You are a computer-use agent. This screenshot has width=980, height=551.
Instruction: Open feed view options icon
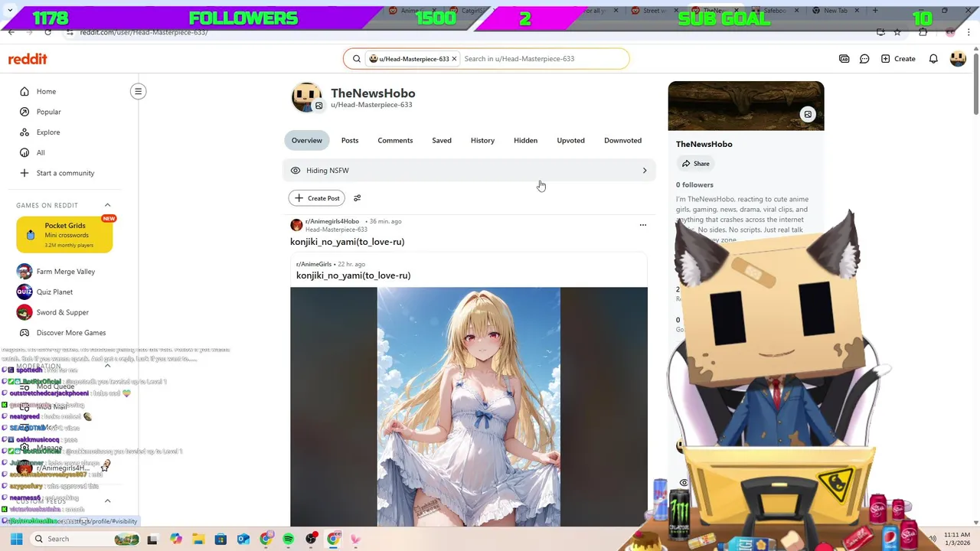(x=357, y=198)
